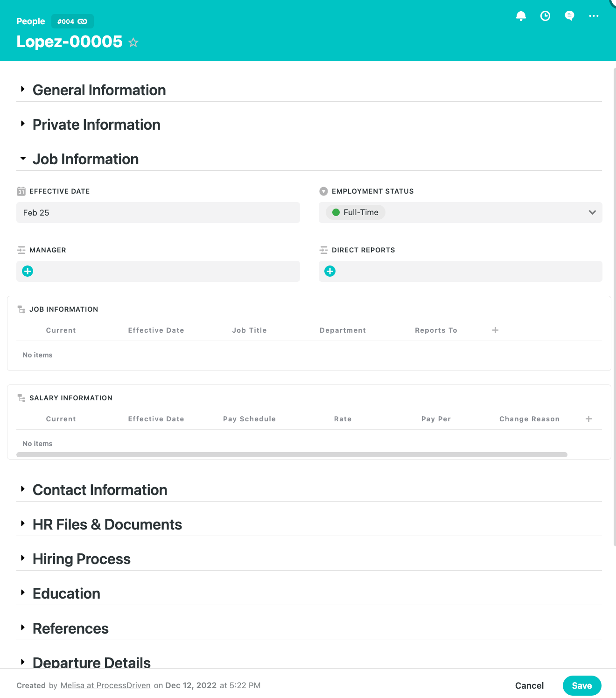Click the Pay Schedule column header
616x698 pixels.
click(x=249, y=419)
